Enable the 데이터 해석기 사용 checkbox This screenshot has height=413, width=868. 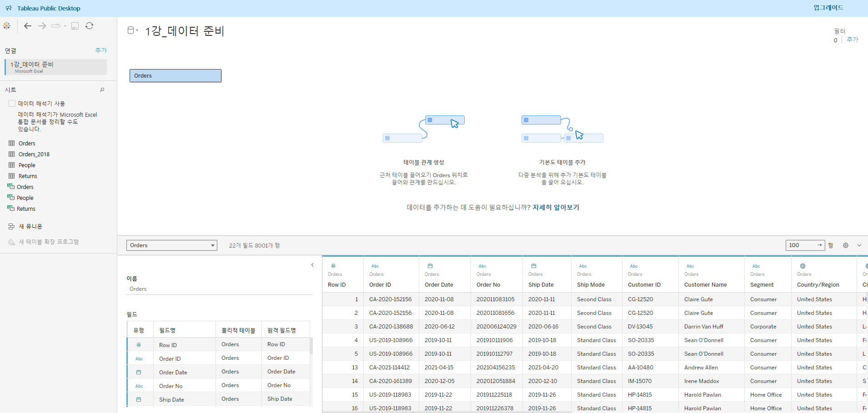tap(12, 104)
